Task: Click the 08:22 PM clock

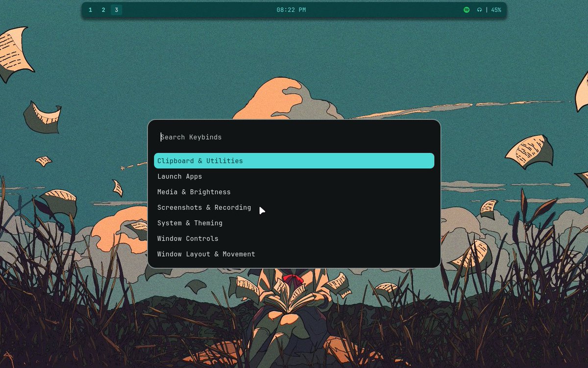Action: coord(291,10)
